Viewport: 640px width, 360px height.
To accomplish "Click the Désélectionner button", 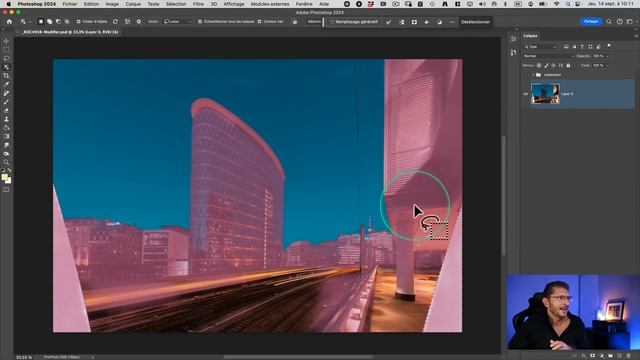I will point(476,22).
